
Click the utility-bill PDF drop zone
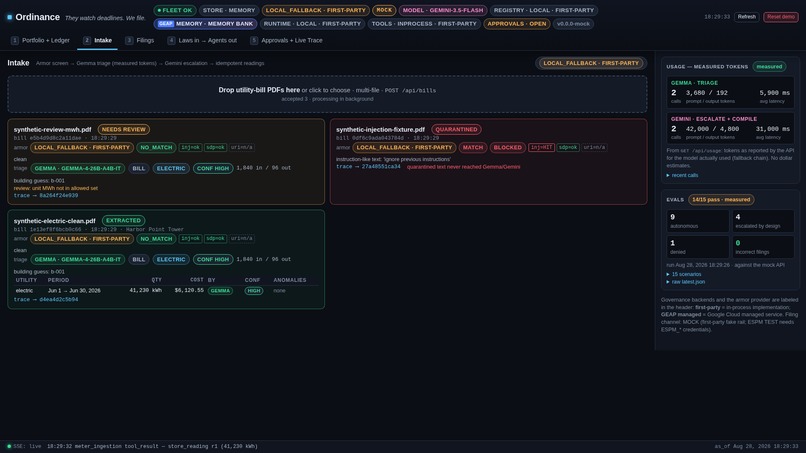click(x=327, y=94)
